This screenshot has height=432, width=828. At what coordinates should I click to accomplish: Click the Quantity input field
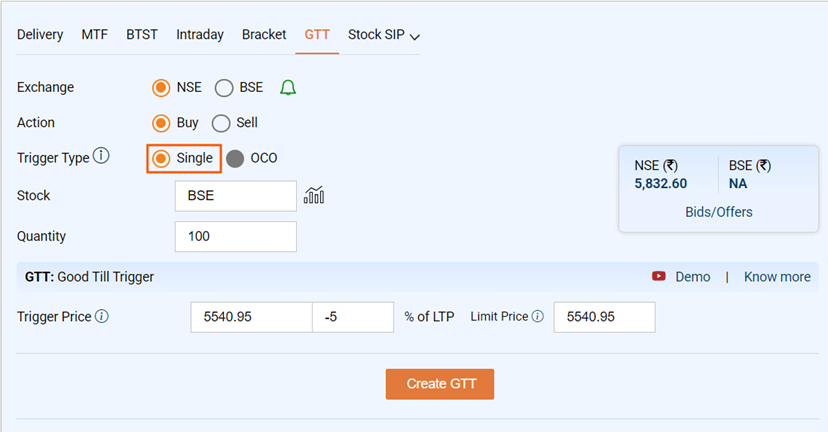click(x=235, y=237)
